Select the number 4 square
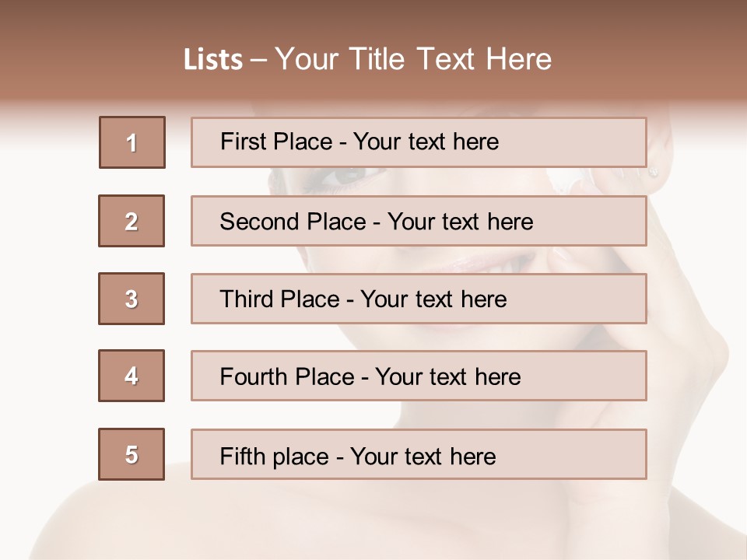The width and height of the screenshot is (747, 560). (132, 376)
